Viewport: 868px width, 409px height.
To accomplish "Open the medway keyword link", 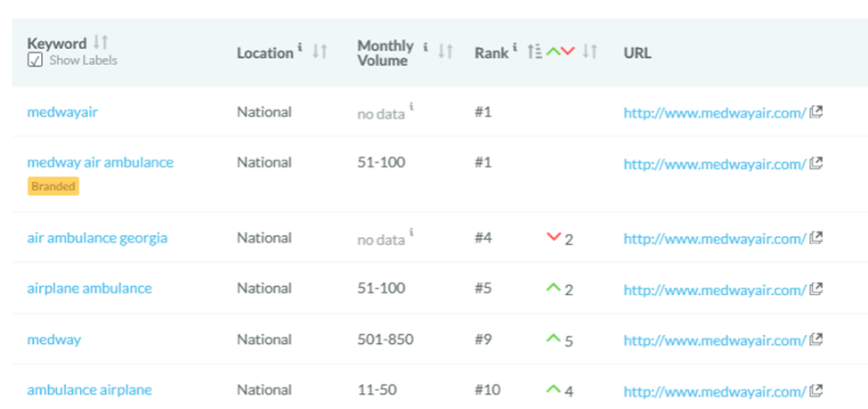I will pos(54,339).
